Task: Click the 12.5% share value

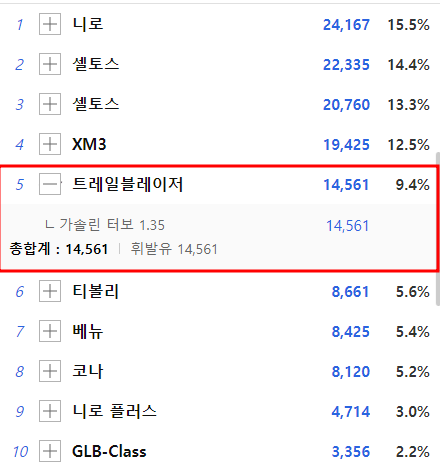Action: coord(409,145)
